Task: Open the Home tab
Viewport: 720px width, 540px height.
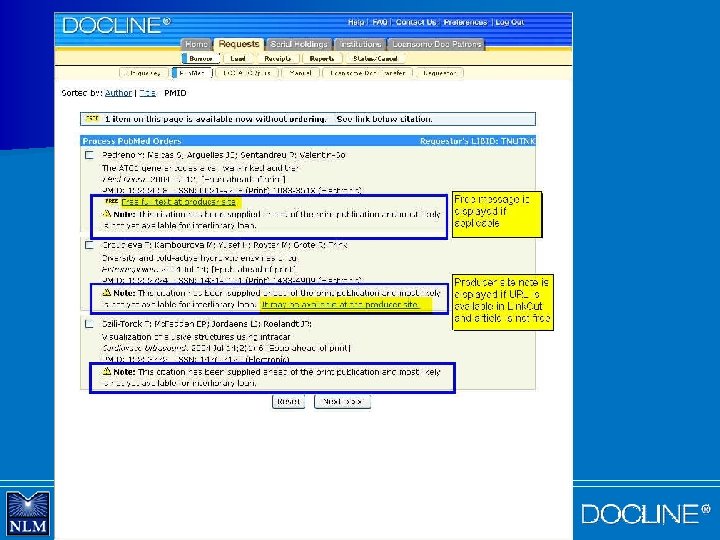Action: [x=196, y=44]
